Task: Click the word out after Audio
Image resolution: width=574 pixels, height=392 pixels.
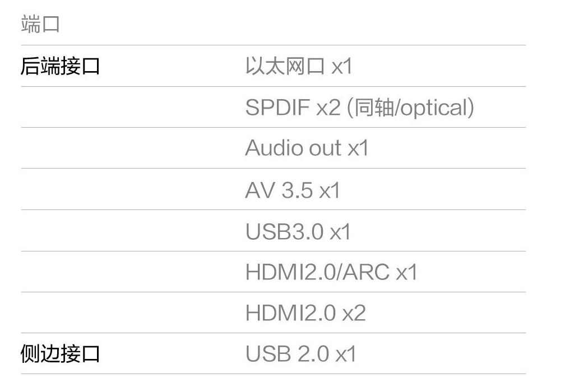Action: pyautogui.click(x=325, y=148)
